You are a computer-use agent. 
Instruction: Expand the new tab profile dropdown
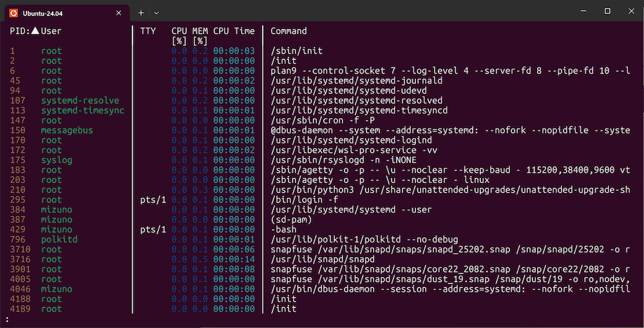156,12
